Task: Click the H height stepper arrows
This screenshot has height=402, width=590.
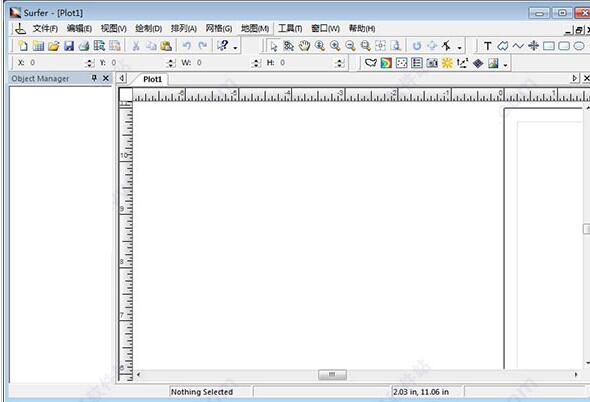Action: 339,63
